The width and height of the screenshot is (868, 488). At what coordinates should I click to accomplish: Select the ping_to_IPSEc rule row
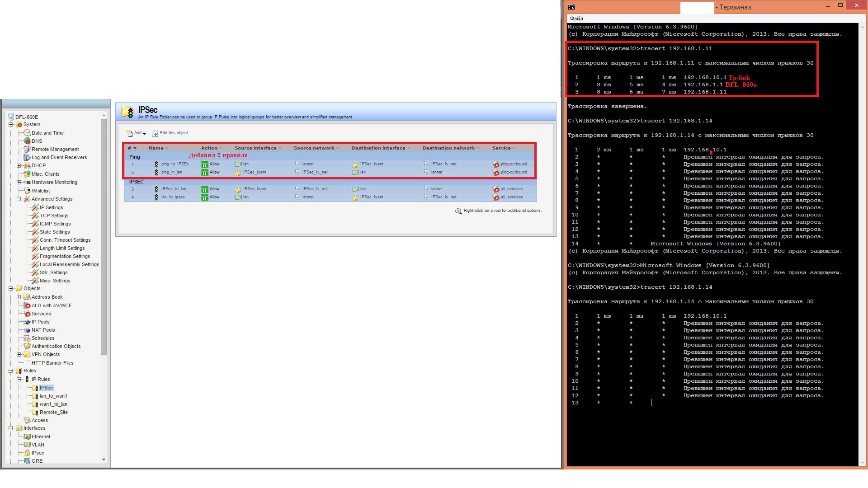click(x=175, y=164)
